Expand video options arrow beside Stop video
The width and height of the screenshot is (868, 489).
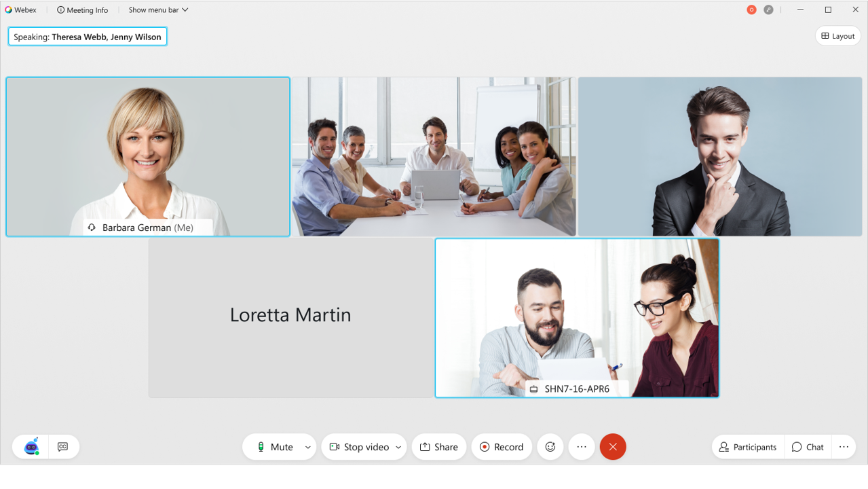[398, 447]
